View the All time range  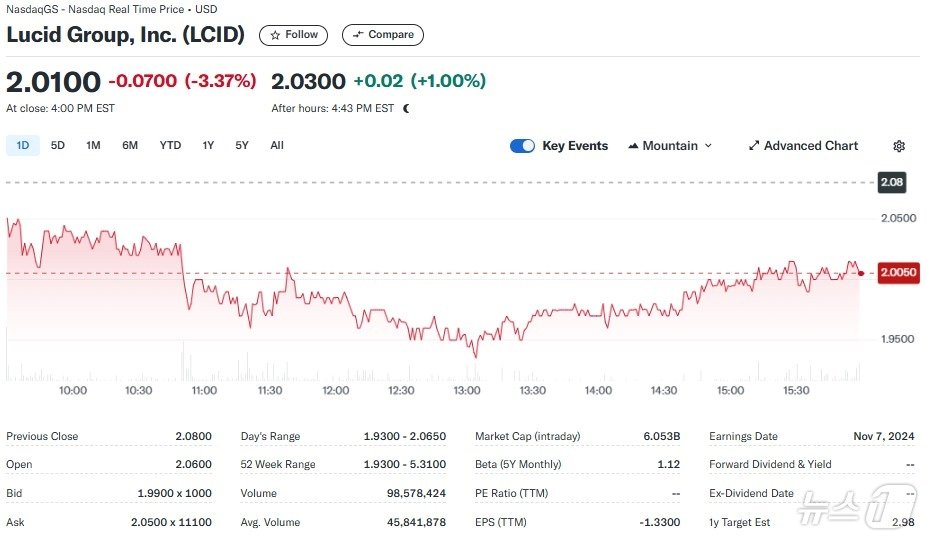(x=277, y=146)
